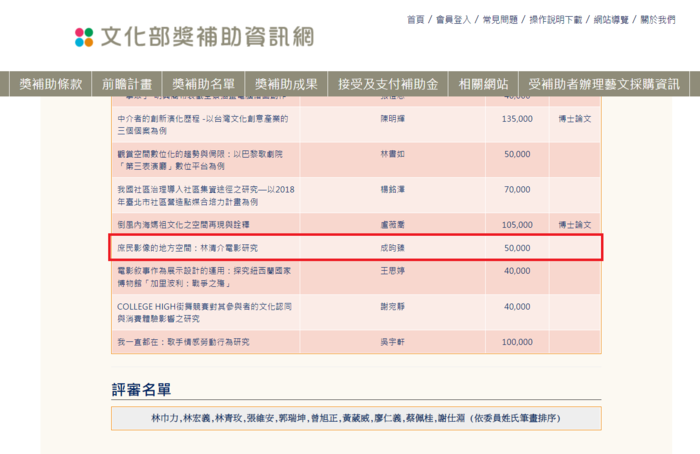Open the 關於我們 link
700x454 pixels.
pos(658,20)
